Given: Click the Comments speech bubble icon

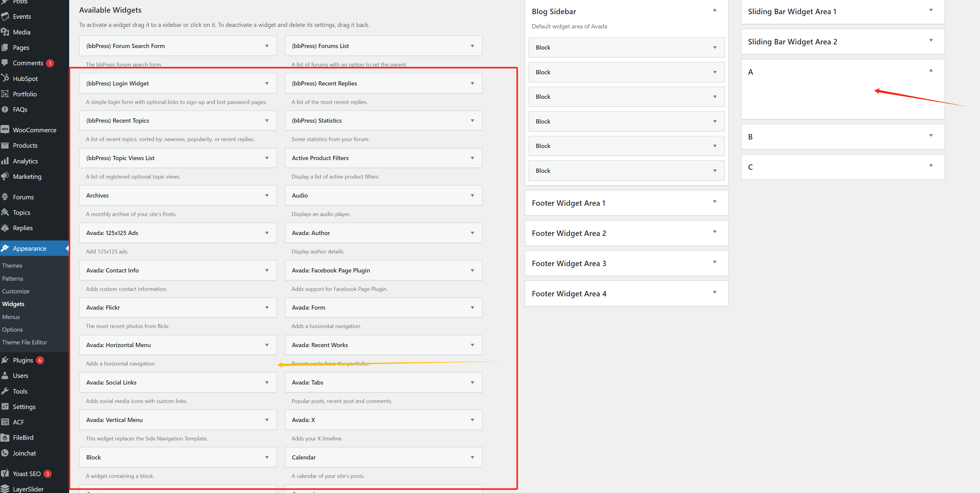Looking at the screenshot, I should tap(5, 63).
